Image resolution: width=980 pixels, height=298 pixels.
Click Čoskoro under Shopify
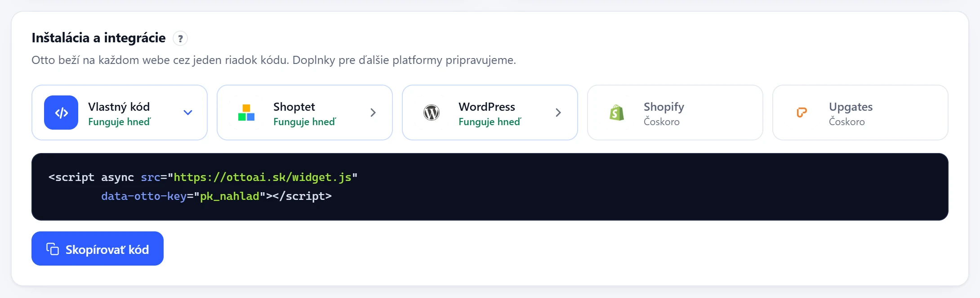click(662, 122)
